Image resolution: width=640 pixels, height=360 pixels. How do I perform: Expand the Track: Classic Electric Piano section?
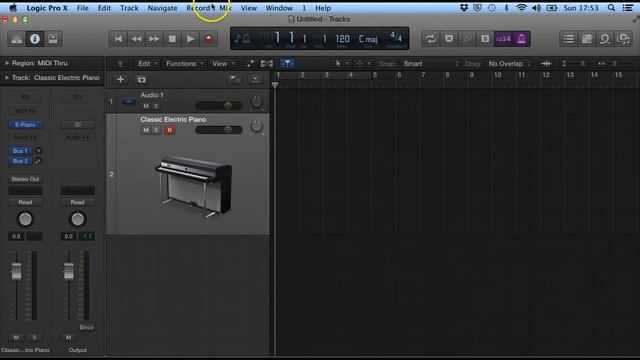click(x=7, y=78)
